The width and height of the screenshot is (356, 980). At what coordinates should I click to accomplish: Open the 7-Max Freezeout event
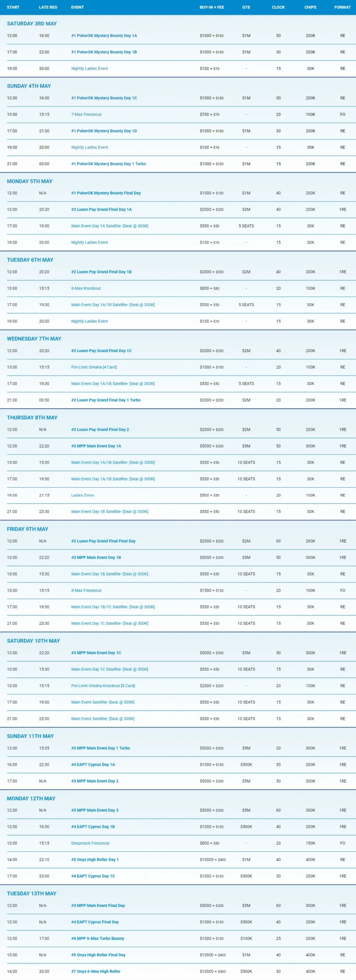tap(86, 114)
